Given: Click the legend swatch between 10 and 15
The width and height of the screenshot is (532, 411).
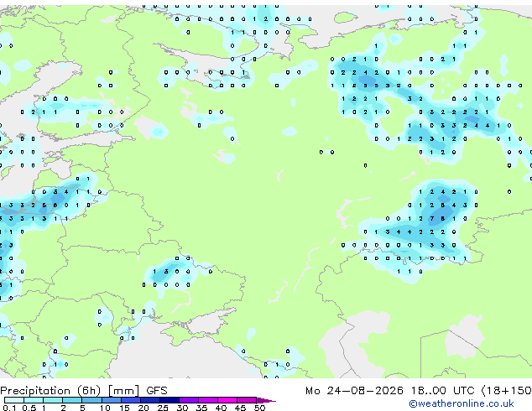Looking at the screenshot, I should (x=111, y=400).
